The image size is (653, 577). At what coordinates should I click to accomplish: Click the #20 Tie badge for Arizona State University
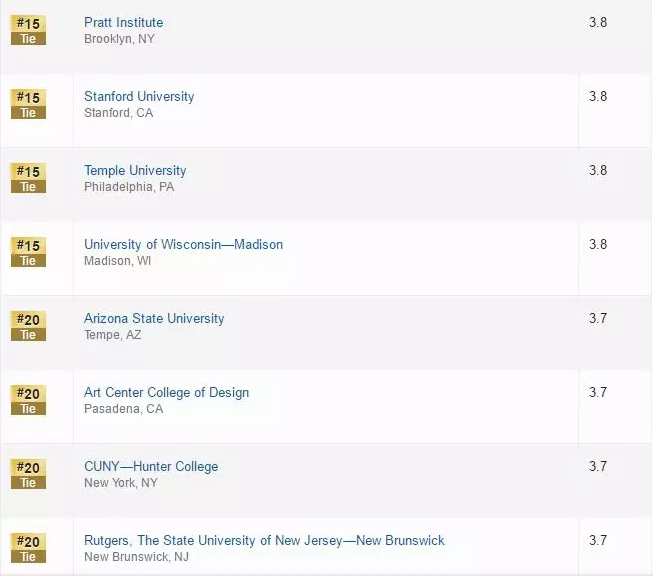(28, 326)
